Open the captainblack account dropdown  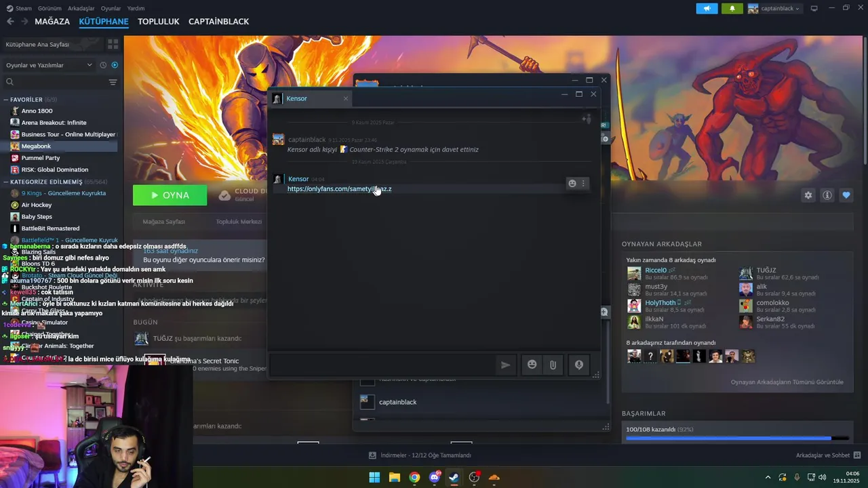(774, 9)
